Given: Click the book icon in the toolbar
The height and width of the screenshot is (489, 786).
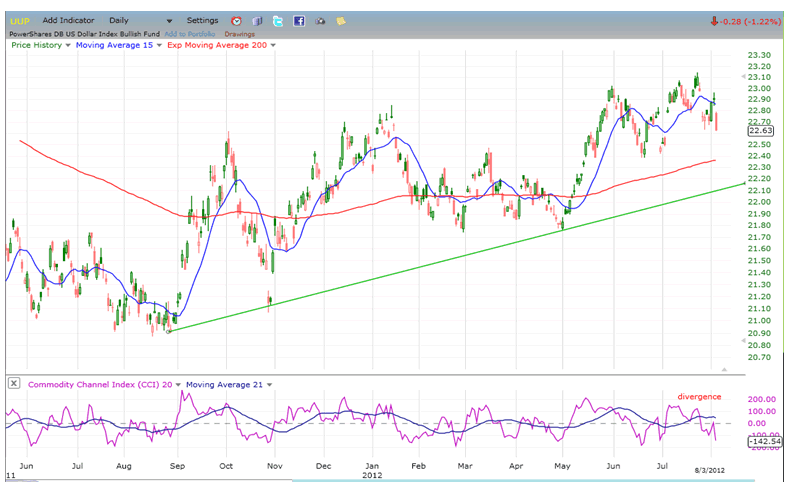Looking at the screenshot, I should [x=257, y=20].
